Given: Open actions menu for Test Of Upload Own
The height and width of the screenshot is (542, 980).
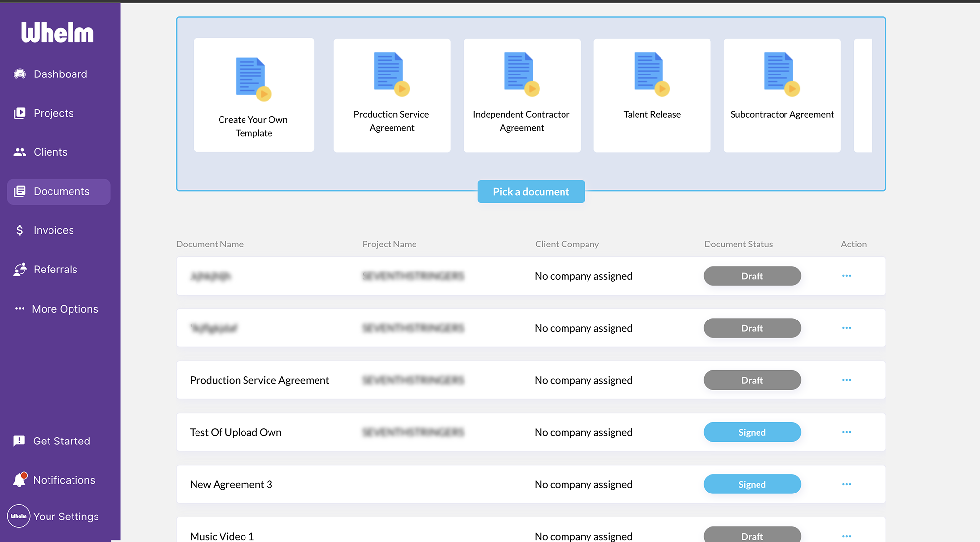Looking at the screenshot, I should click(x=846, y=432).
